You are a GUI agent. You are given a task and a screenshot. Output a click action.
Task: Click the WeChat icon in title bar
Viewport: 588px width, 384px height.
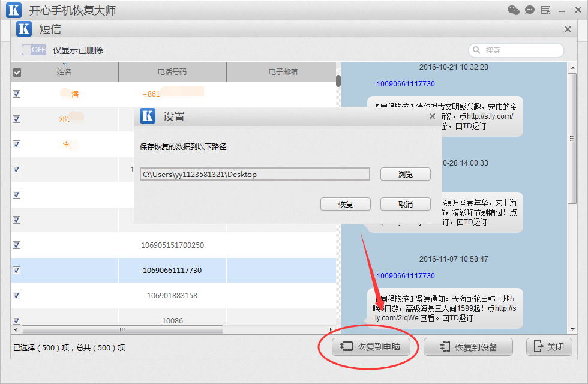point(514,10)
